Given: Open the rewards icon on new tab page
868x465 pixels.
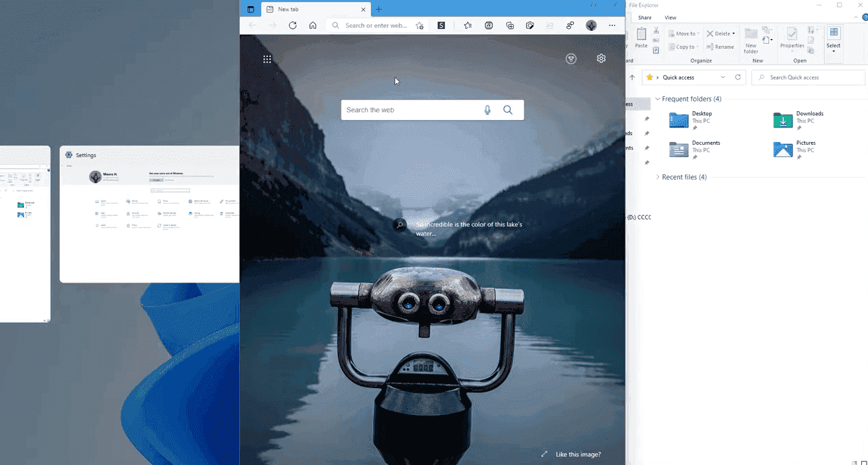Looking at the screenshot, I should click(571, 59).
